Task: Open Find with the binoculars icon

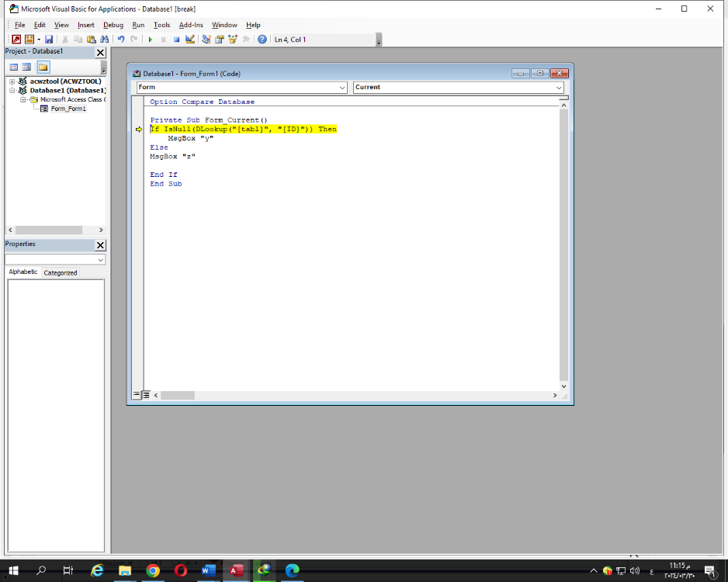Action: [x=105, y=40]
